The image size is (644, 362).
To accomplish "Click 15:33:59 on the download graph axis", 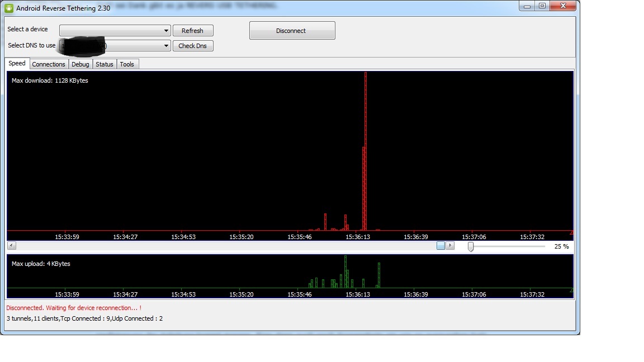I will pyautogui.click(x=67, y=237).
